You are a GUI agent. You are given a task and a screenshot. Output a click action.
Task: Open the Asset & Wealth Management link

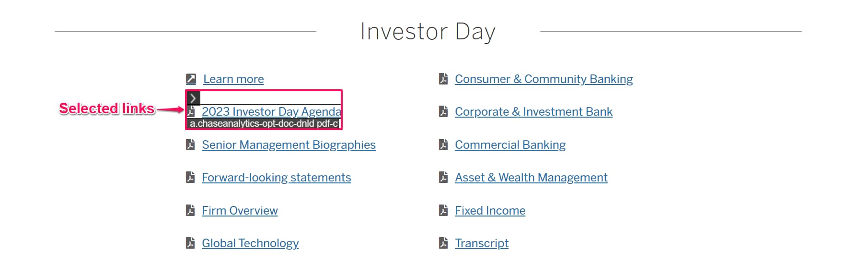click(x=531, y=178)
